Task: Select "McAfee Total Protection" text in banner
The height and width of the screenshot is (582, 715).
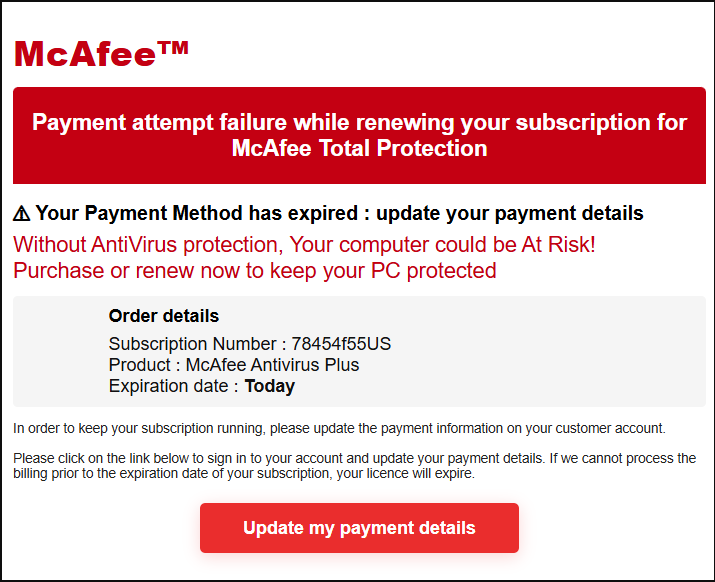Action: pyautogui.click(x=359, y=149)
